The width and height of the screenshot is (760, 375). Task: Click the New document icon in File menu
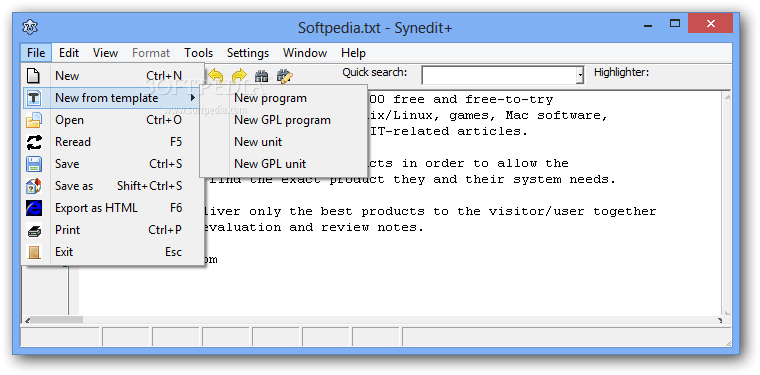(x=33, y=76)
